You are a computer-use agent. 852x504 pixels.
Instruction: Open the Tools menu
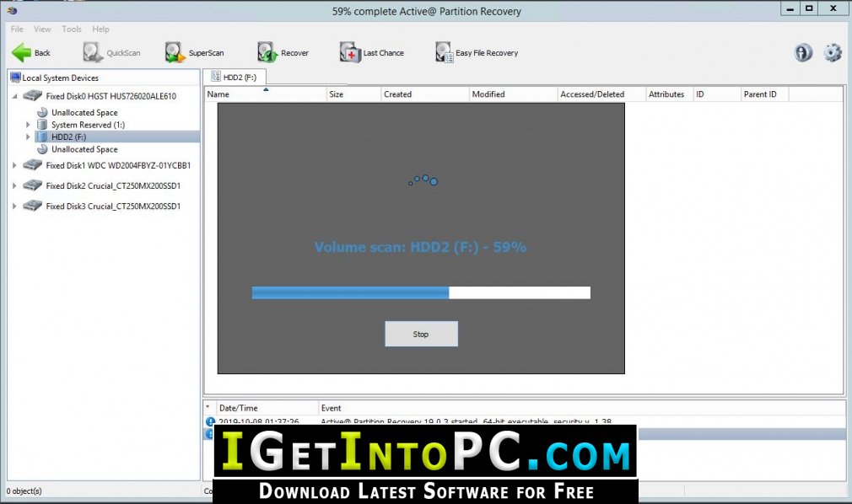coord(72,29)
